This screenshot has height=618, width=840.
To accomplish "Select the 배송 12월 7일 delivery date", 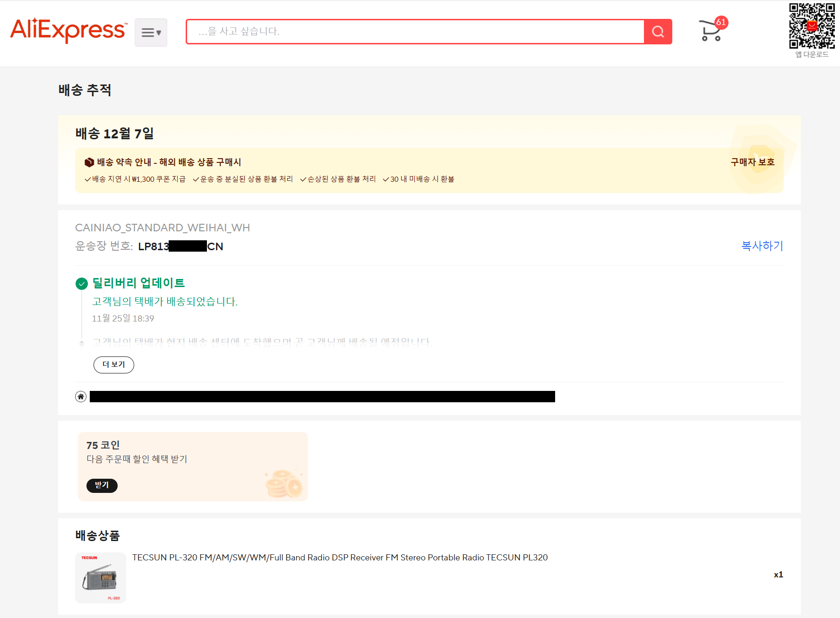I will [x=115, y=134].
